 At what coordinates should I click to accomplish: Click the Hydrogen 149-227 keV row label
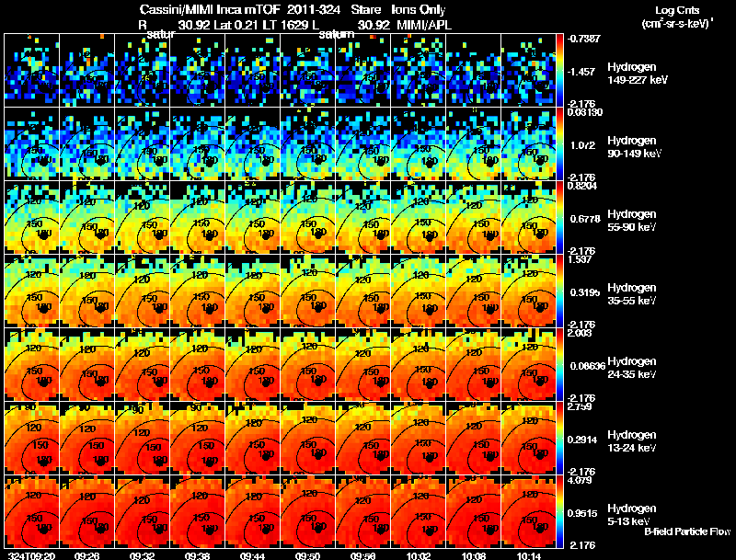click(x=637, y=74)
